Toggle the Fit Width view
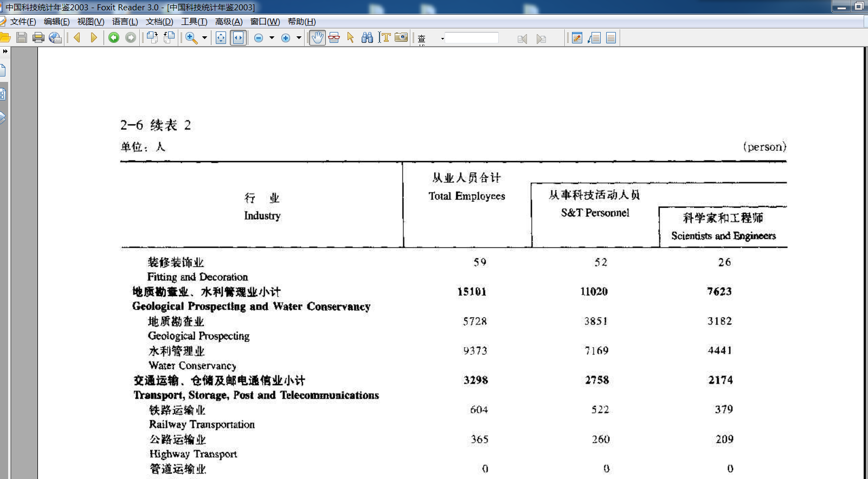This screenshot has width=868, height=479. (238, 37)
